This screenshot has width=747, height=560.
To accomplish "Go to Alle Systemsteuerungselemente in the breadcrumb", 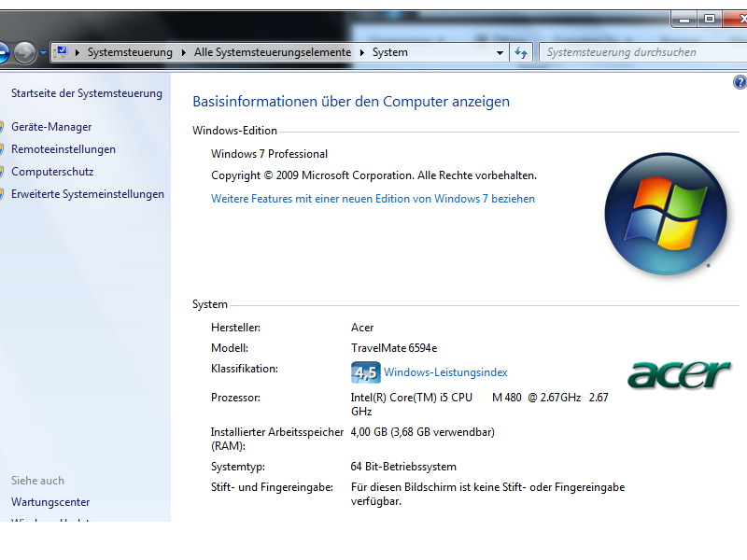I will (x=272, y=52).
